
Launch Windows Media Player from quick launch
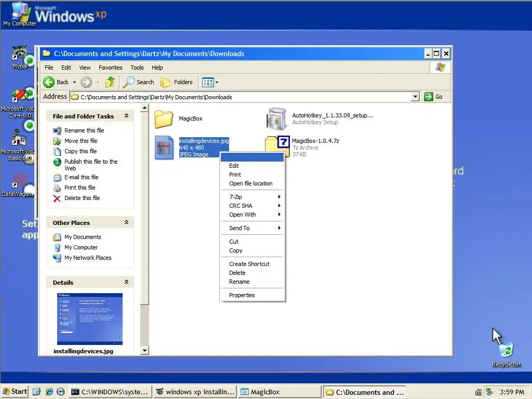(x=61, y=392)
